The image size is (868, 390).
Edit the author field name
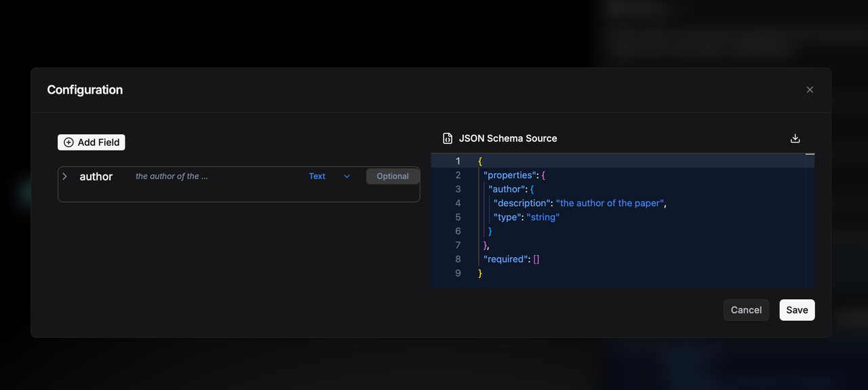pyautogui.click(x=96, y=176)
